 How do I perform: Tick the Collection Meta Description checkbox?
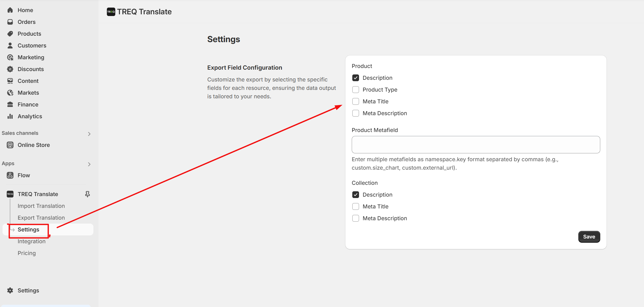[356, 218]
